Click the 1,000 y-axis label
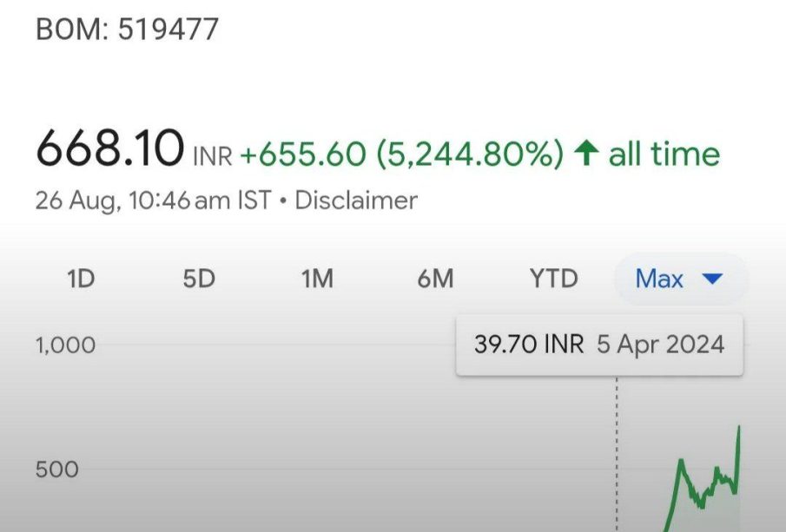Viewport: 786px width, 532px height. coord(65,345)
